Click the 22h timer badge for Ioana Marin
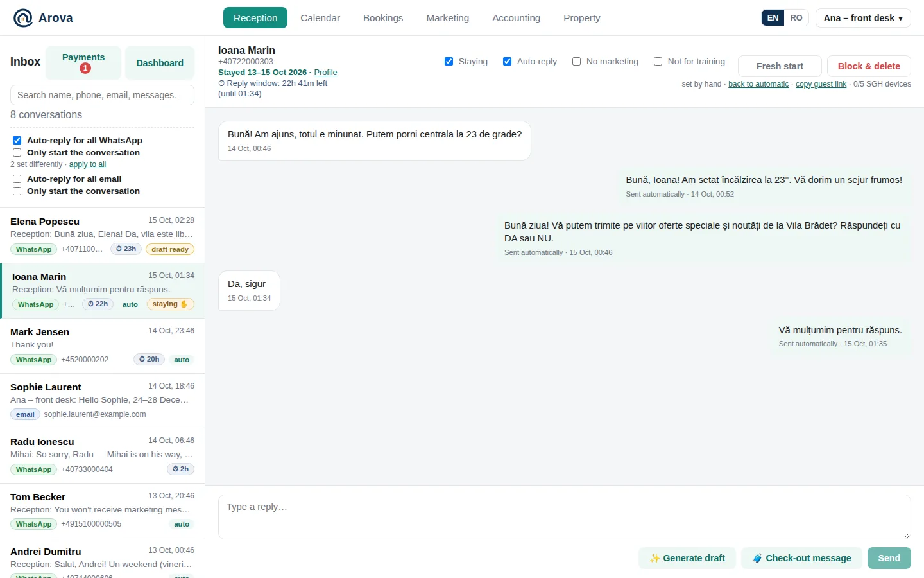Viewport: 924px width, 578px height. 98,304
